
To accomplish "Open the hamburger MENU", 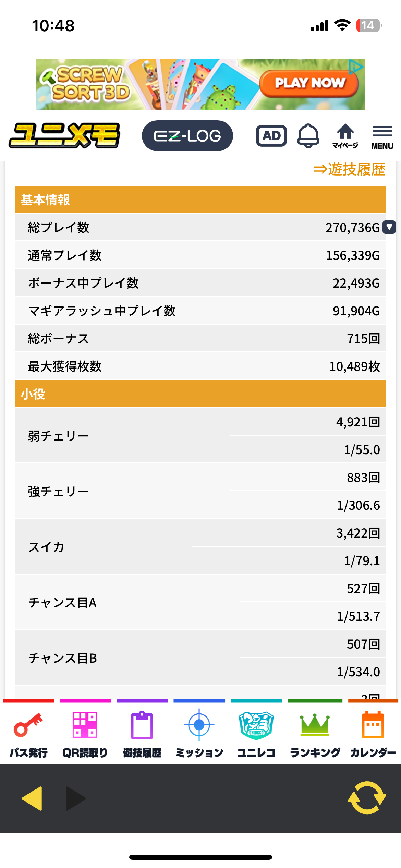I will click(x=382, y=136).
